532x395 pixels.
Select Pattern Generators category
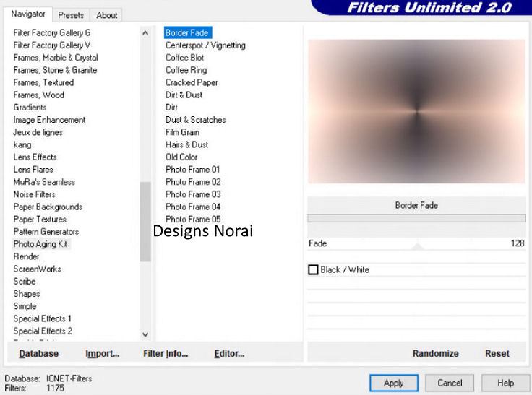pos(46,232)
